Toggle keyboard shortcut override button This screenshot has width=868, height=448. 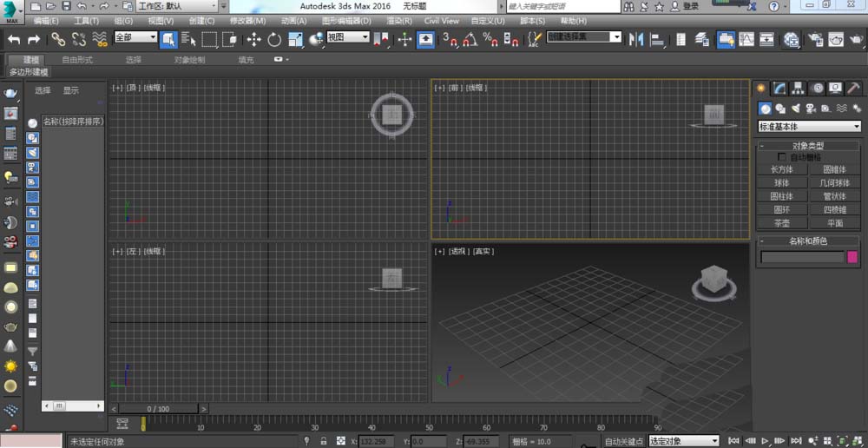tap(425, 39)
